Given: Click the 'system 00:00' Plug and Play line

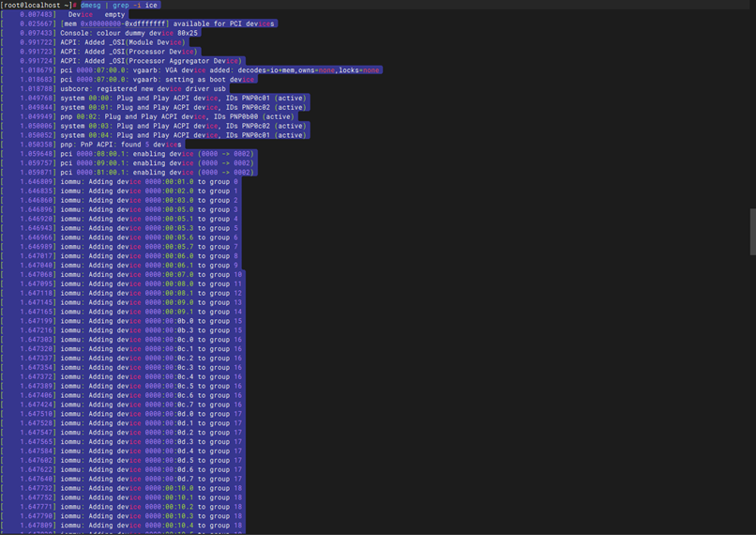Looking at the screenshot, I should point(156,98).
